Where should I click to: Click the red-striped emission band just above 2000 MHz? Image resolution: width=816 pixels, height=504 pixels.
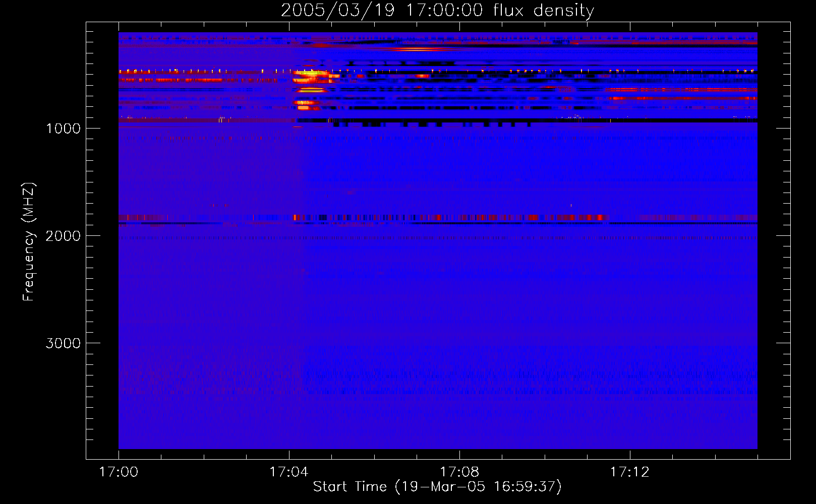[438, 218]
